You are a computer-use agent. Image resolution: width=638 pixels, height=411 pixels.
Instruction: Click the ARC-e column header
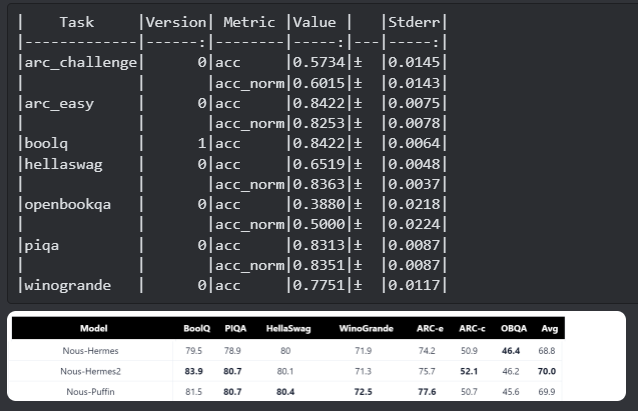click(430, 328)
